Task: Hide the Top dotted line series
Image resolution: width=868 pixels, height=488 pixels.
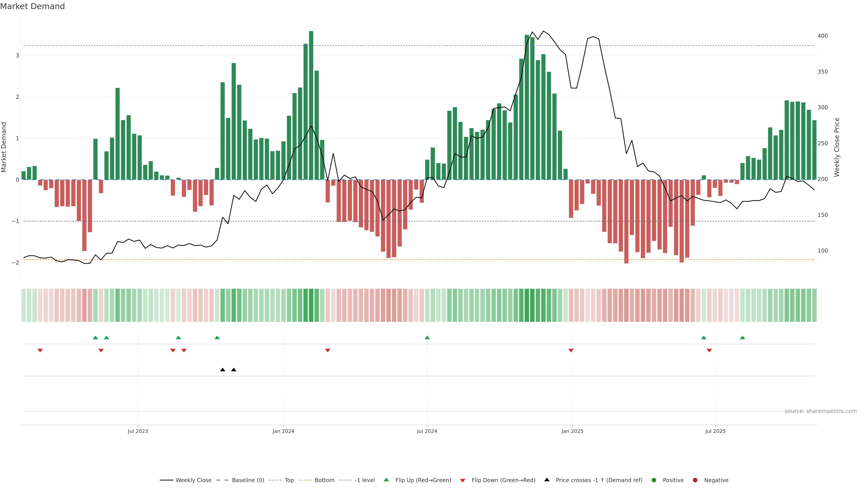Action: click(x=289, y=480)
